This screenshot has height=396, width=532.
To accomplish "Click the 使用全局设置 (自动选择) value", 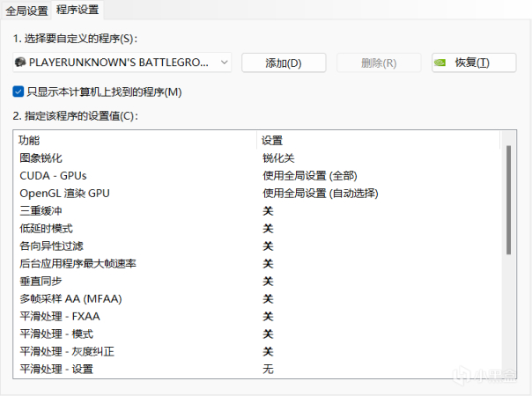I will (x=321, y=194).
